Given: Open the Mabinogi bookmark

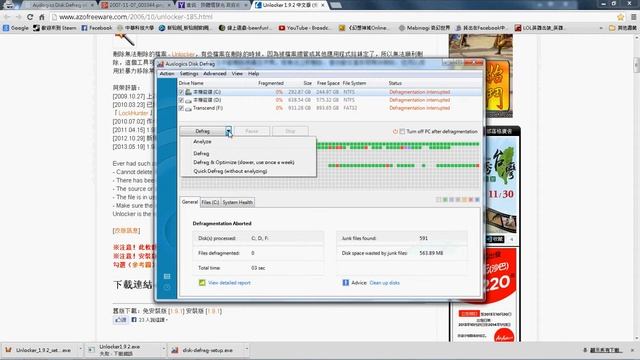Looking at the screenshot, I should 424,28.
